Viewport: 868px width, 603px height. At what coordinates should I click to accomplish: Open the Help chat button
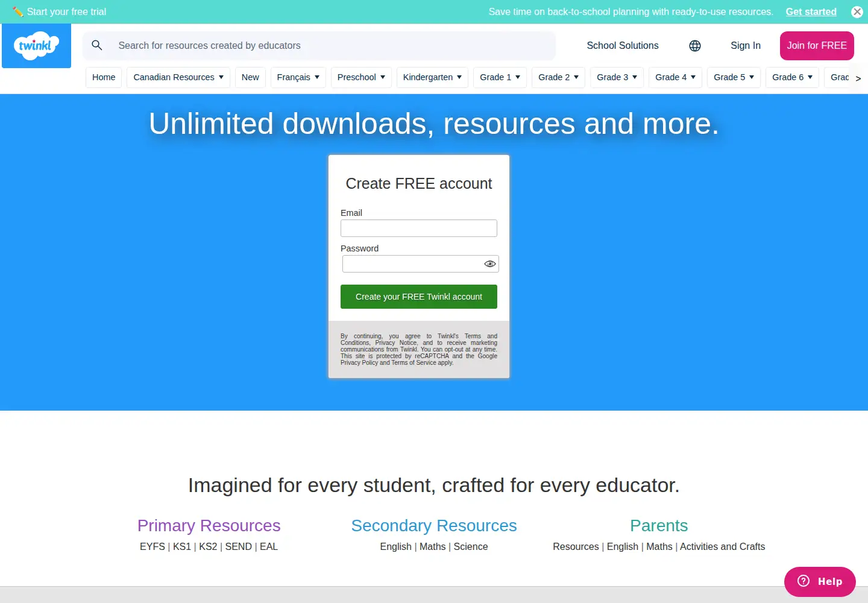point(820,581)
